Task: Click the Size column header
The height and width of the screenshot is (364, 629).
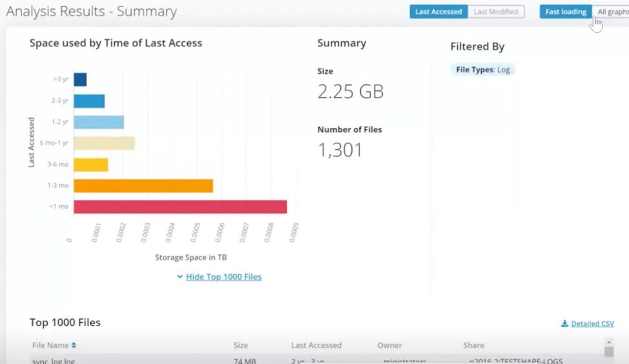Action: pos(241,345)
